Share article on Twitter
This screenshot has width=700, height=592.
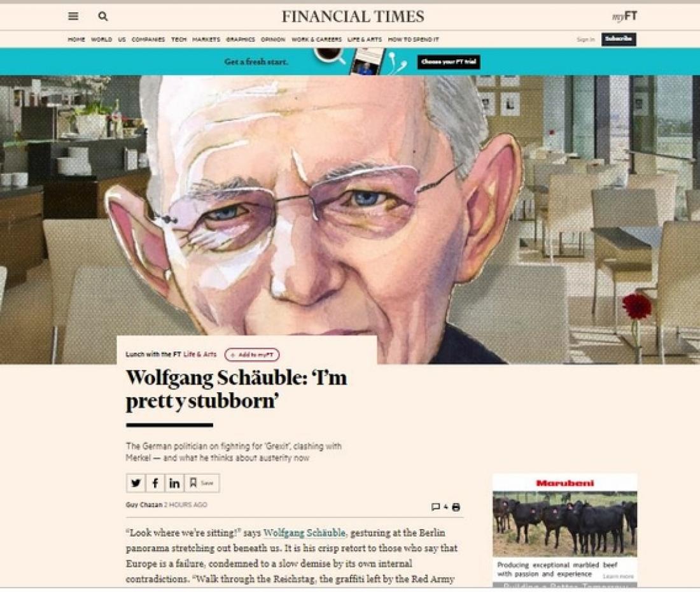tap(136, 483)
